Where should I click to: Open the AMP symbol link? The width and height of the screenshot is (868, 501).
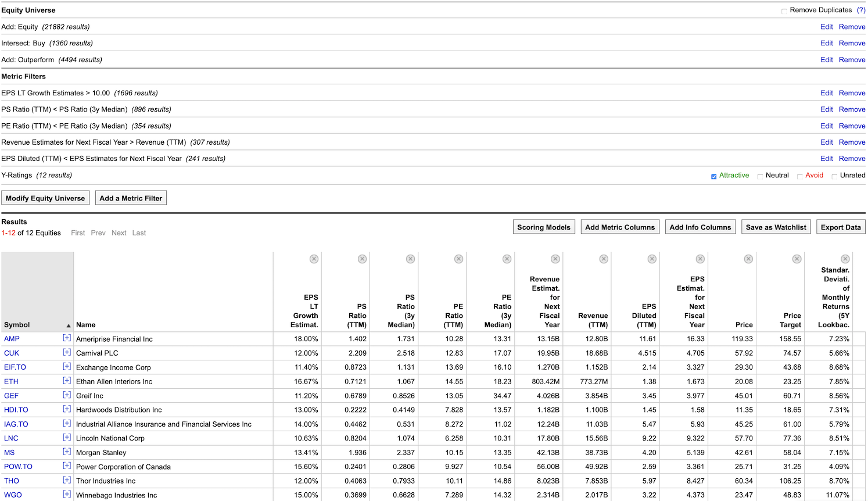pos(12,339)
